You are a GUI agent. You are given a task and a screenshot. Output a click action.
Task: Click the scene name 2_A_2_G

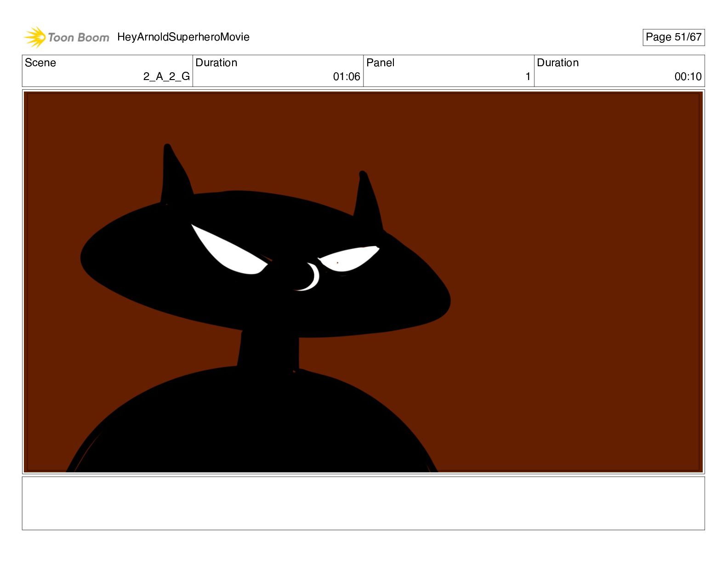(166, 76)
